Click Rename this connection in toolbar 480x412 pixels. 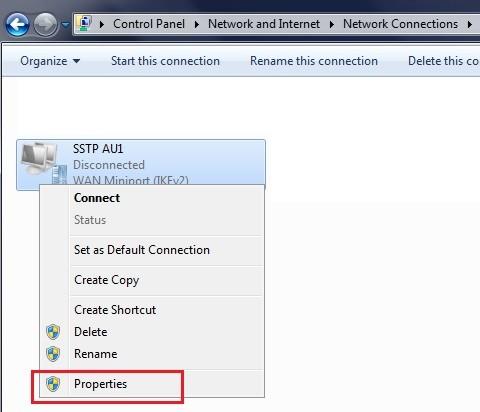[x=314, y=61]
